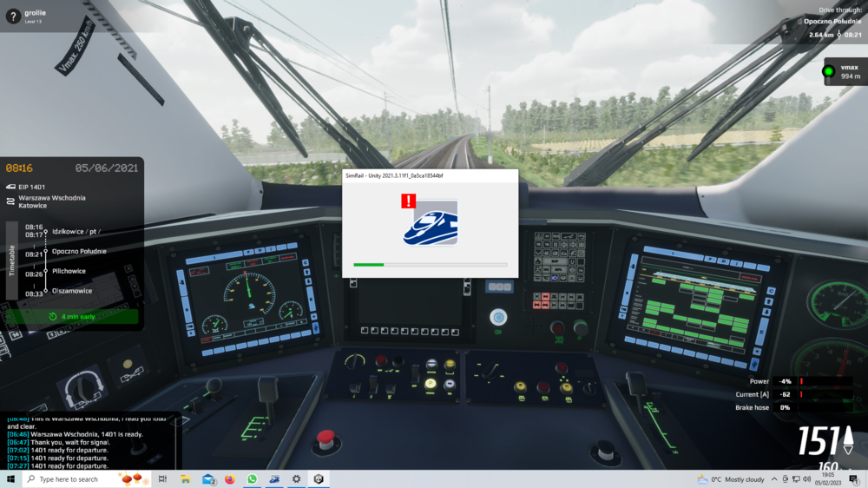Switch to Unity taskbar icon
Viewport: 868px width, 488px height.
pyautogui.click(x=319, y=479)
